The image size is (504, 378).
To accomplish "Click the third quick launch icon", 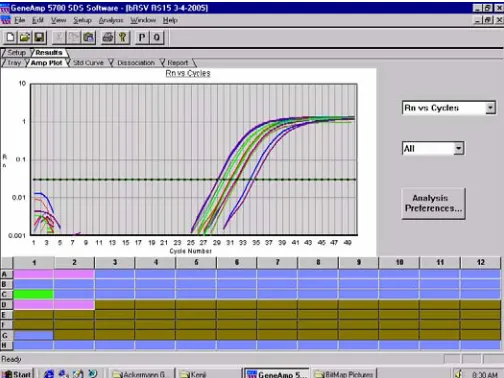I will coord(78,374).
